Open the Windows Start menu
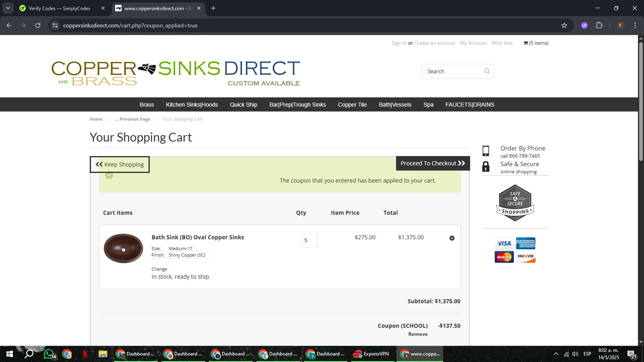This screenshot has width=644, height=362. (9, 354)
